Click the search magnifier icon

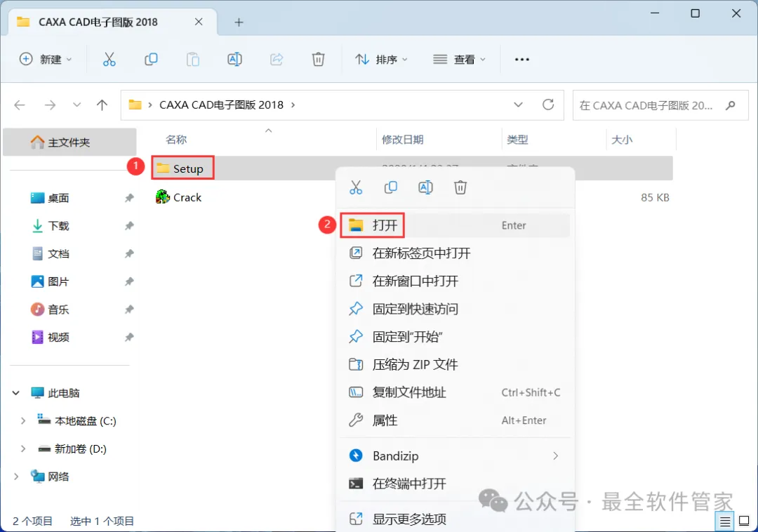tap(731, 105)
